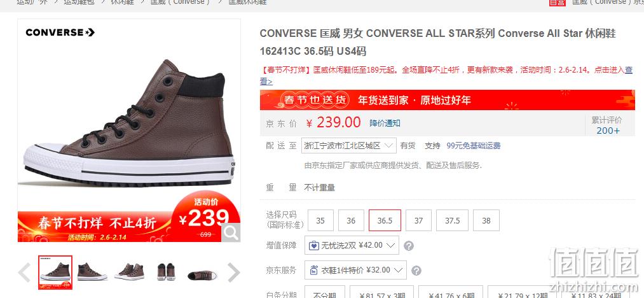644x298 pixels.
Task: Open 匡威(Converse) breadcrumb item
Action: (x=181, y=2)
